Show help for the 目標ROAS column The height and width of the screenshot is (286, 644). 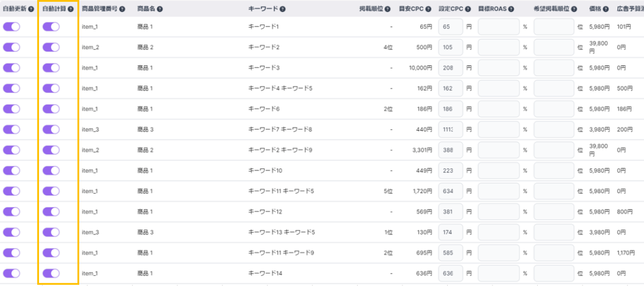[x=511, y=9]
